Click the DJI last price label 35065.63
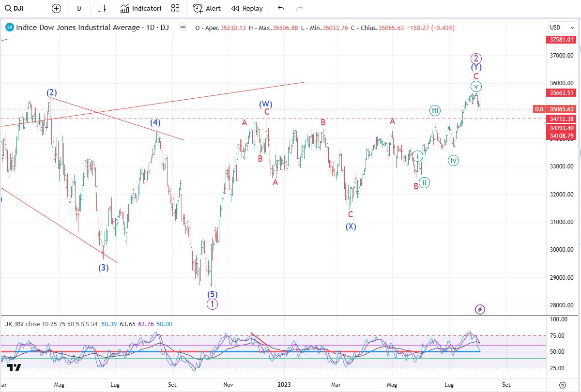The image size is (581, 392). [x=562, y=109]
